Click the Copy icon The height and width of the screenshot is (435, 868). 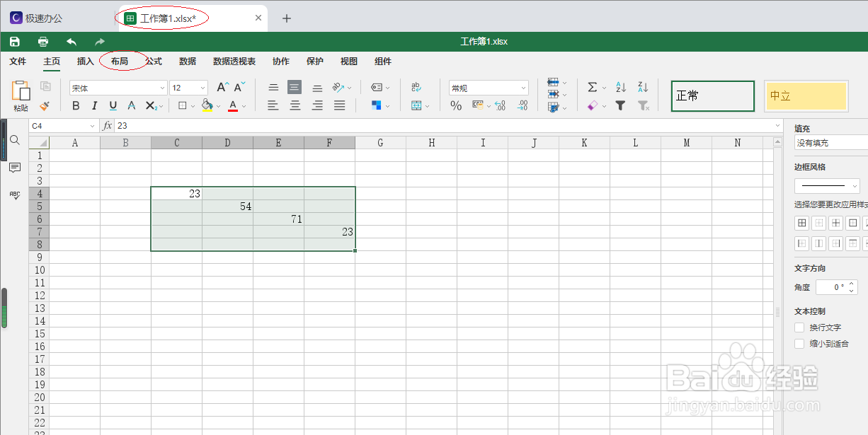tap(45, 87)
